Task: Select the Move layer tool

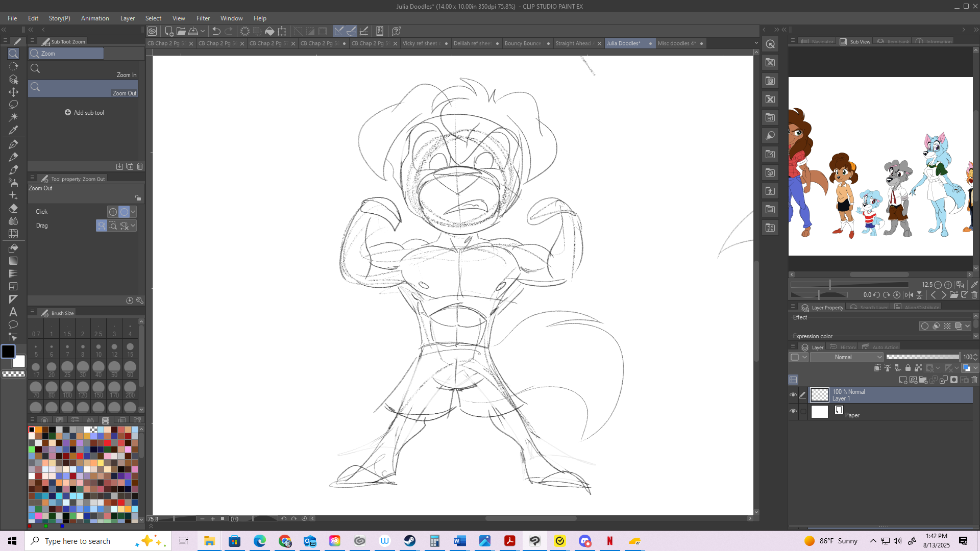Action: 13,92
